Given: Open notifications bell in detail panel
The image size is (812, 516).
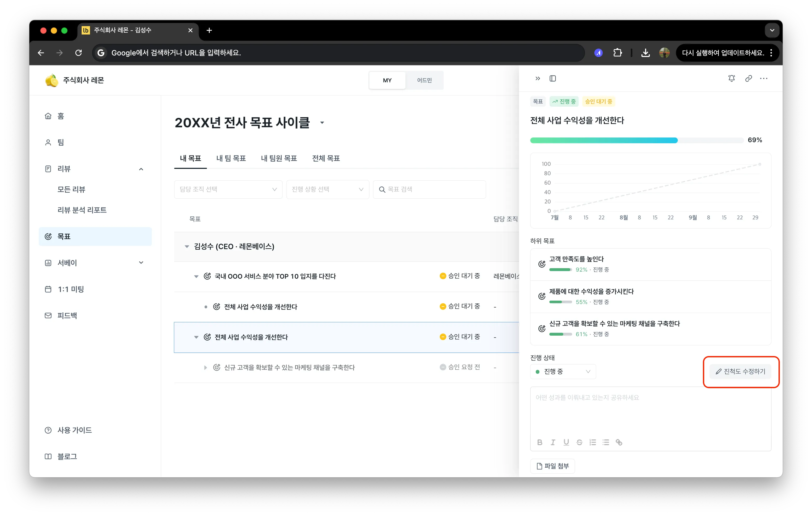Looking at the screenshot, I should 731,78.
